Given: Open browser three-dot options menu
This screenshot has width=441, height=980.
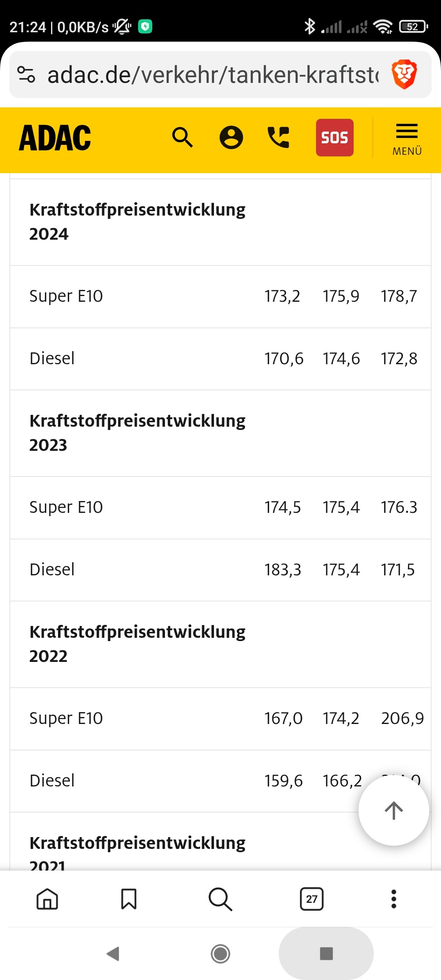Looking at the screenshot, I should (394, 899).
